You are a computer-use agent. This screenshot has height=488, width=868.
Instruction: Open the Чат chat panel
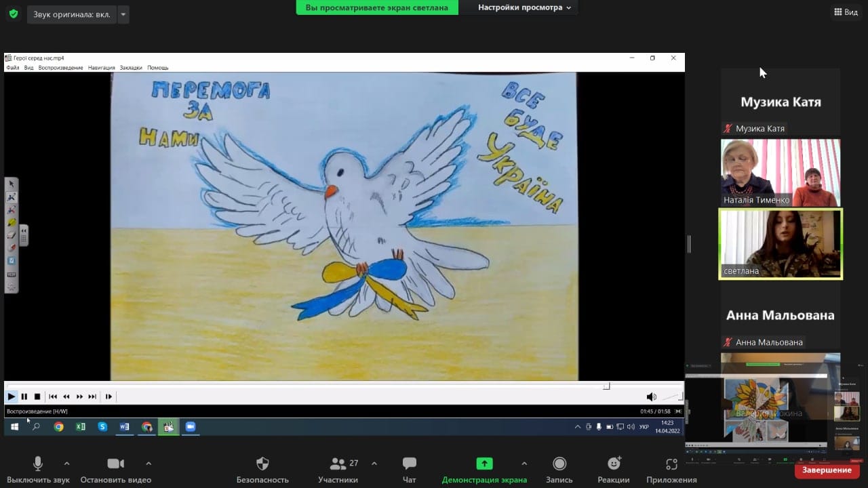point(409,469)
